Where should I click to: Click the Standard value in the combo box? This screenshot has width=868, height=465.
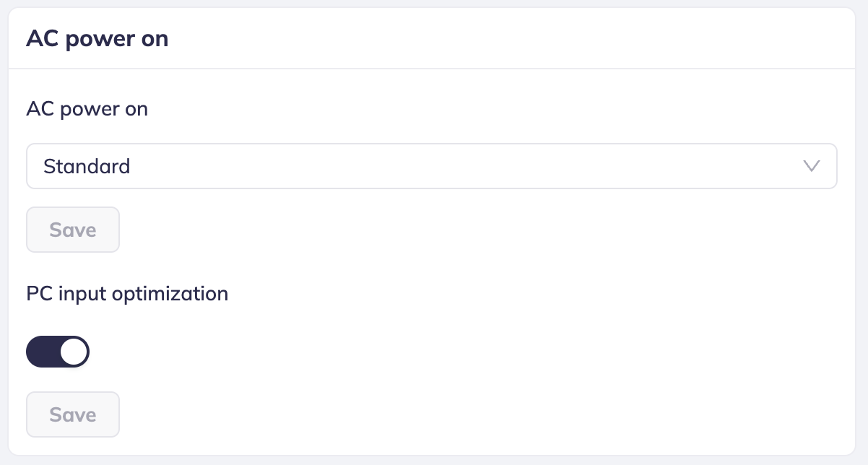pos(87,166)
